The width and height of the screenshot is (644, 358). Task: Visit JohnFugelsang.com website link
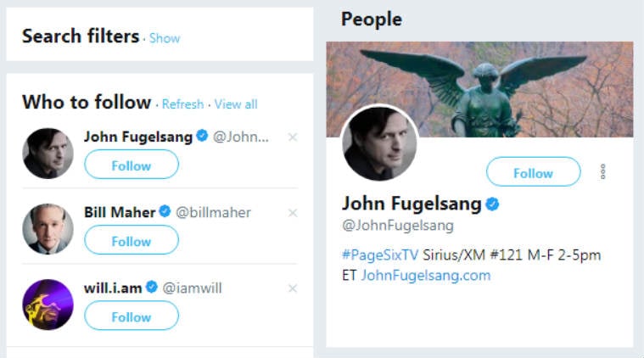point(426,275)
